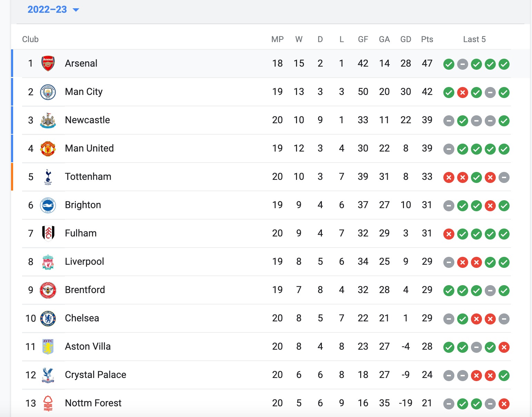The width and height of the screenshot is (532, 417).
Task: Open the 2022–23 season dropdown
Action: 53,10
